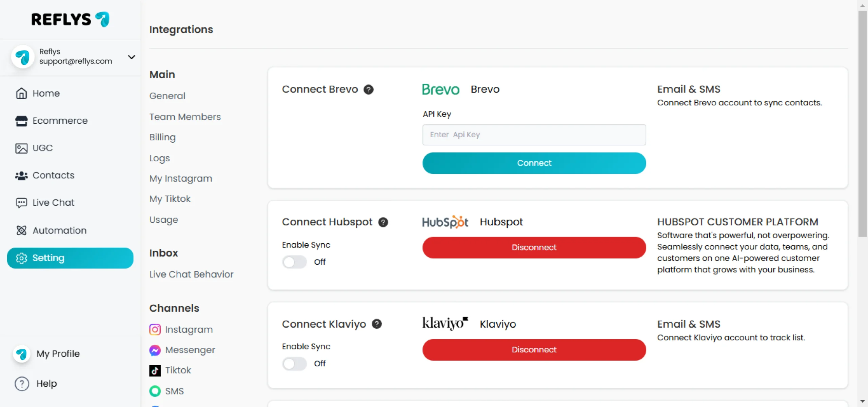Click the HubSpot brand logo
This screenshot has height=407, width=868.
(445, 222)
